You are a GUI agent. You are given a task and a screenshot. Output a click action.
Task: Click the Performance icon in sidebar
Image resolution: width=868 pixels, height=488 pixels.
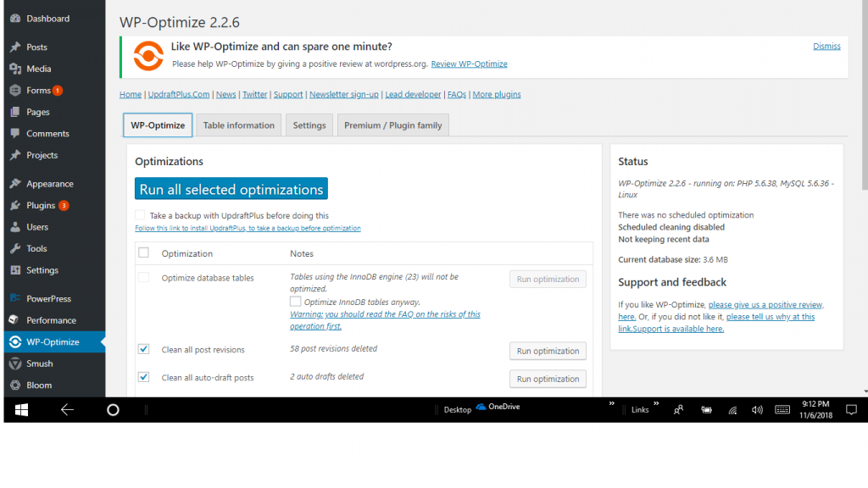point(15,319)
